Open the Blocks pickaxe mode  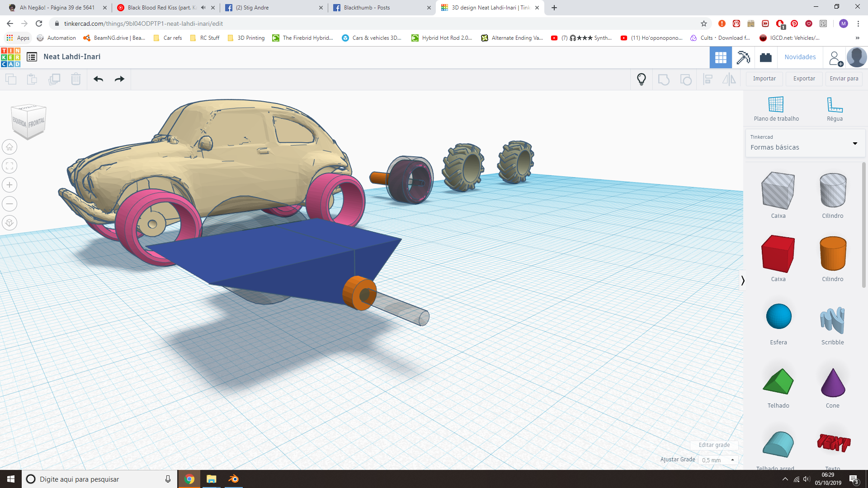pyautogui.click(x=743, y=57)
